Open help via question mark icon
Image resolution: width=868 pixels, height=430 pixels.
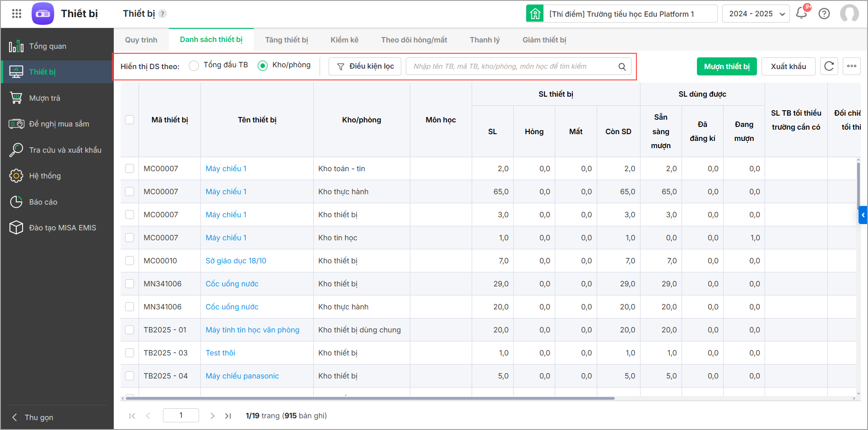click(x=824, y=14)
